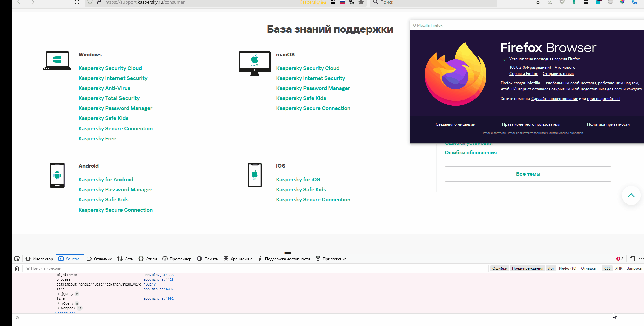Click the macOS monitor icon
Image resolution: width=644 pixels, height=326 pixels.
255,64
